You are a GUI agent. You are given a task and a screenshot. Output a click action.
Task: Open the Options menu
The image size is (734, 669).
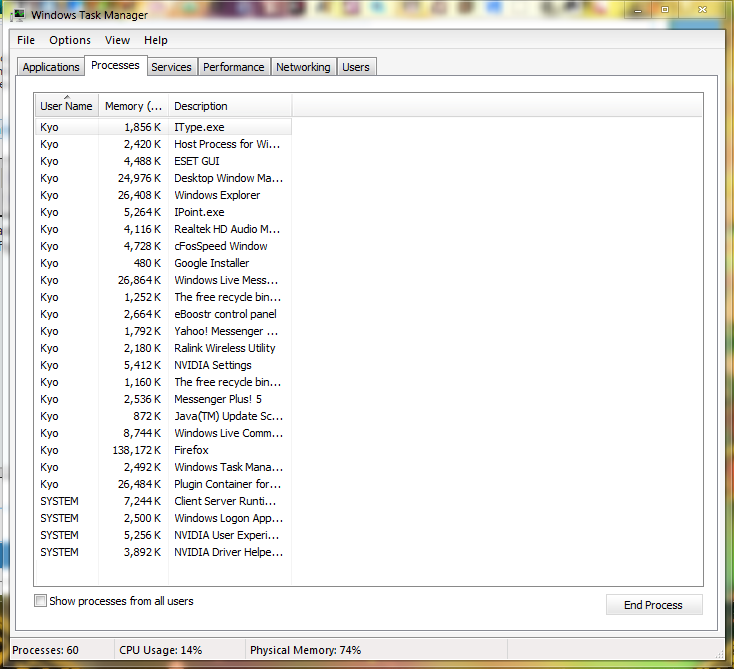70,40
